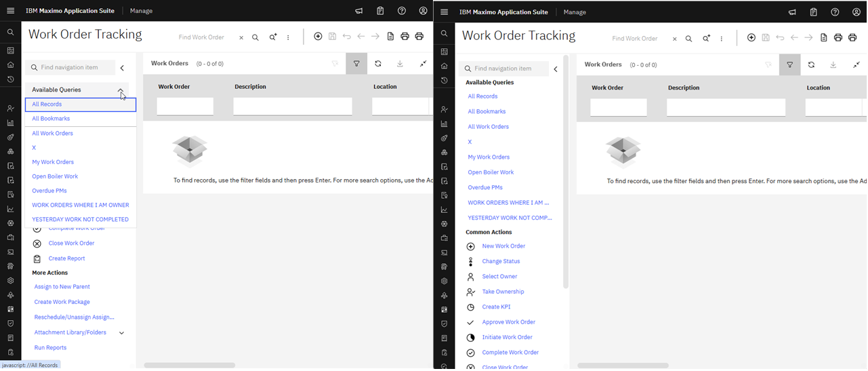Click last print icon in left toolbar
This screenshot has height=371, width=868.
419,37
